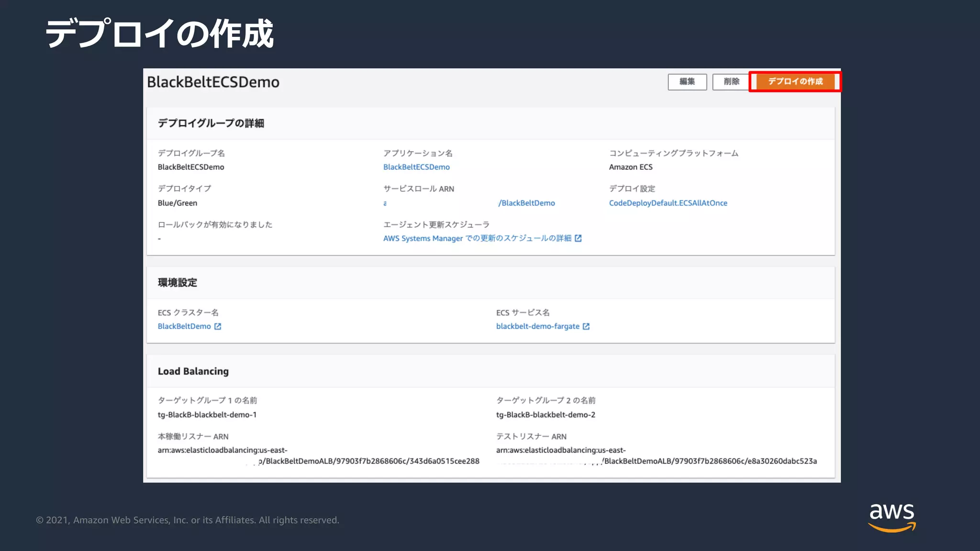Click external-link icon next to BlackBeltDemo cluster
Viewport: 980px width, 551px height.
click(218, 326)
